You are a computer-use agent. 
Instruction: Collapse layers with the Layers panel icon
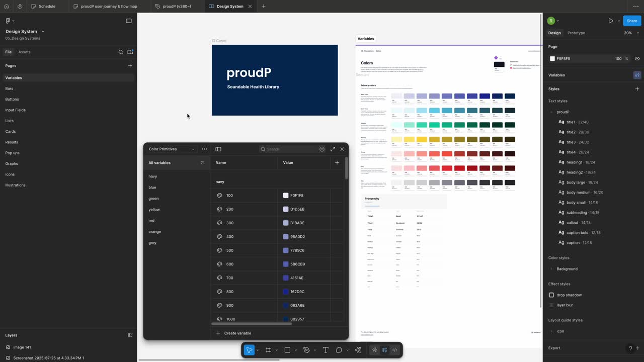coord(130,335)
